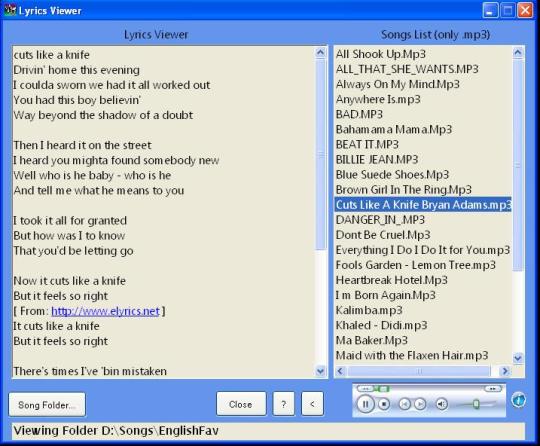
Task: Minimize the Lyrics Viewer window
Action: pyautogui.click(x=490, y=10)
